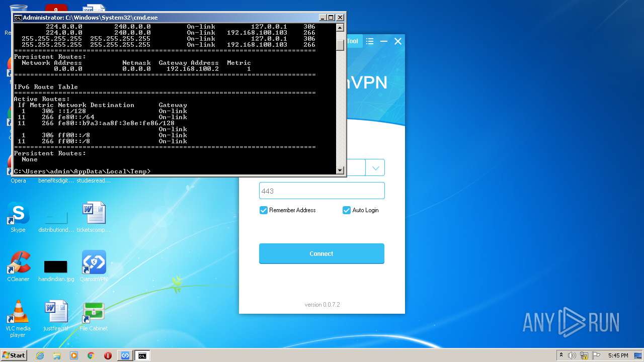
Task: Launch Opera from the taskbar
Action: [108, 355]
